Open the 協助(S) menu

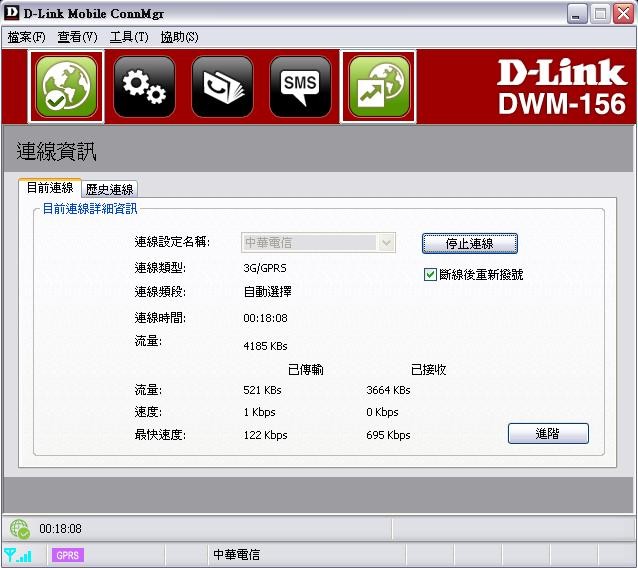[179, 37]
